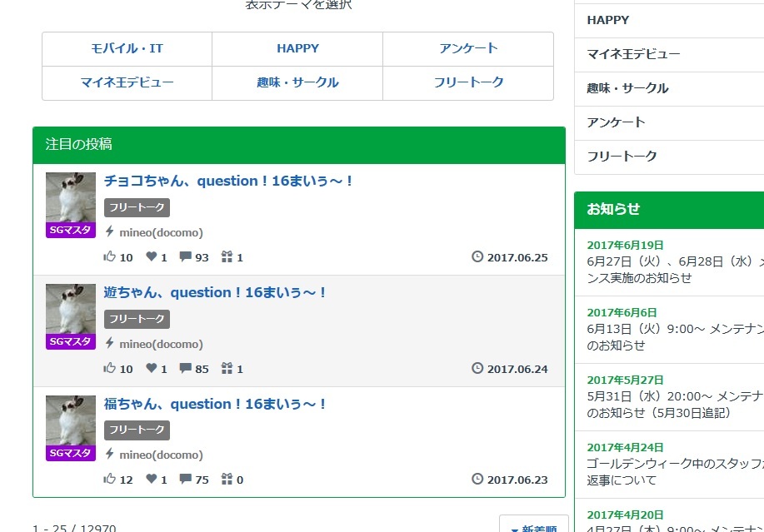Open the 新着順 sort dropdown

pyautogui.click(x=533, y=526)
